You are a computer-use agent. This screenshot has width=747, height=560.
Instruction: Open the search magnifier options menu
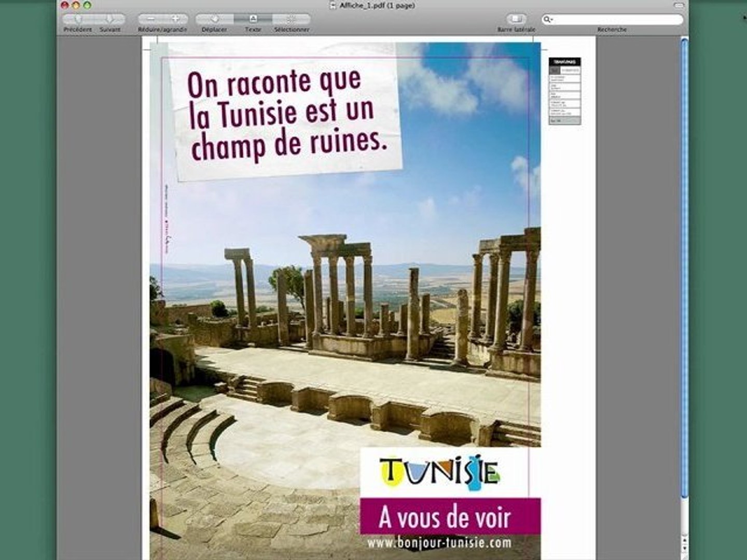pyautogui.click(x=548, y=20)
